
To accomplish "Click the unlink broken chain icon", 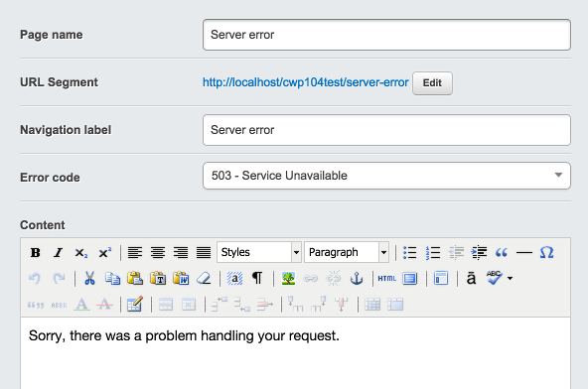I will [334, 279].
